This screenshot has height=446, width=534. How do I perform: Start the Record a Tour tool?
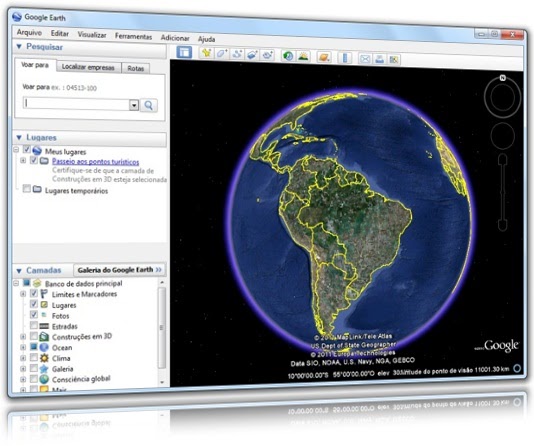coord(267,55)
